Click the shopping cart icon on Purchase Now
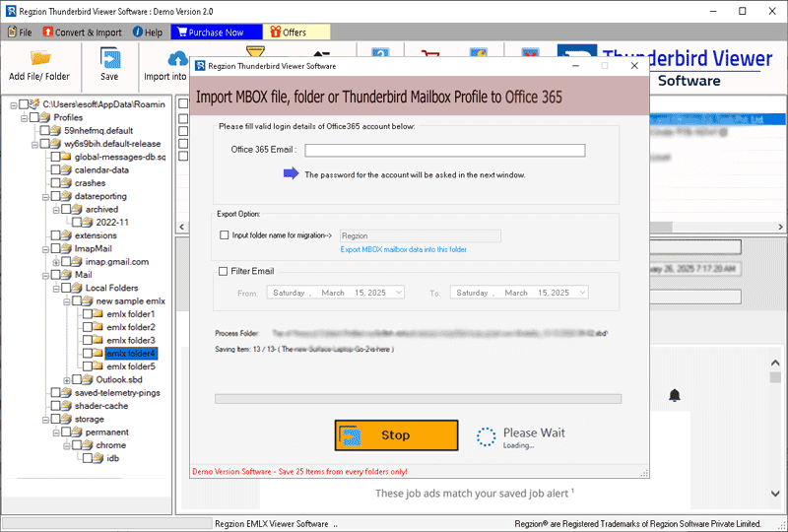 [x=181, y=33]
